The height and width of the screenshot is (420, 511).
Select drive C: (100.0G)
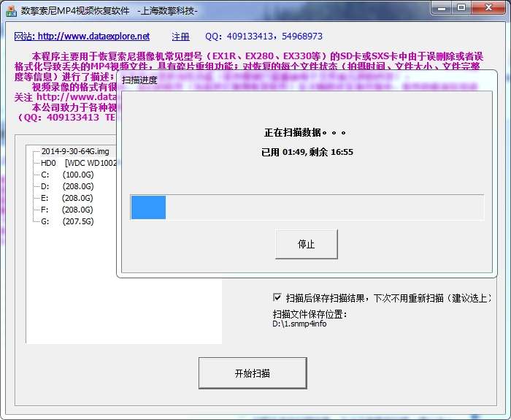tap(67, 175)
